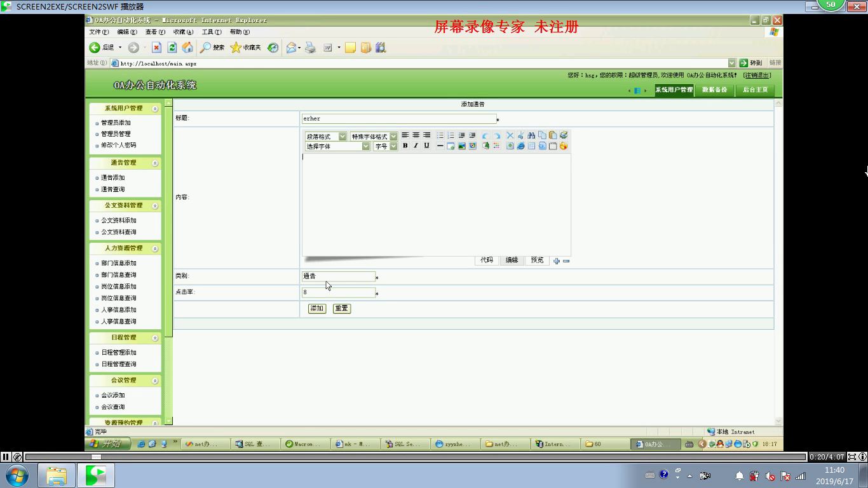Click the editor Paste clipboard icon
868x488 pixels.
click(x=553, y=135)
